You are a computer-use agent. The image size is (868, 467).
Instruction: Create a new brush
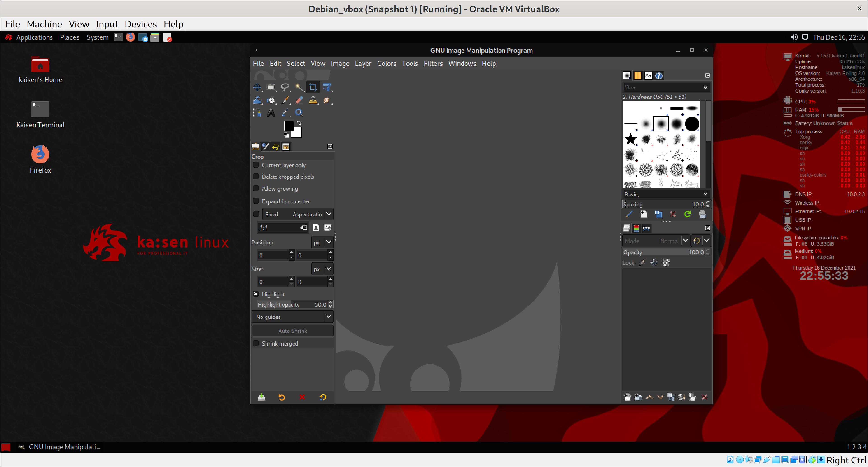tap(644, 214)
